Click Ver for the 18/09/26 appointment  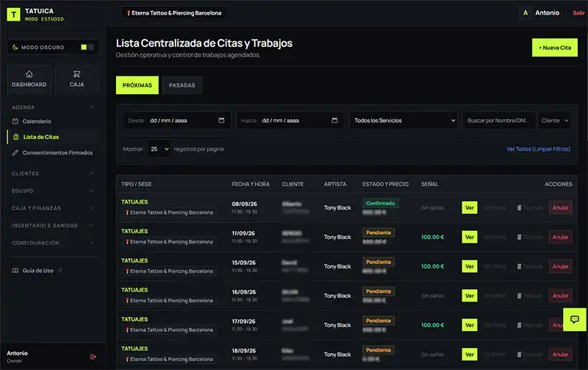(x=470, y=355)
